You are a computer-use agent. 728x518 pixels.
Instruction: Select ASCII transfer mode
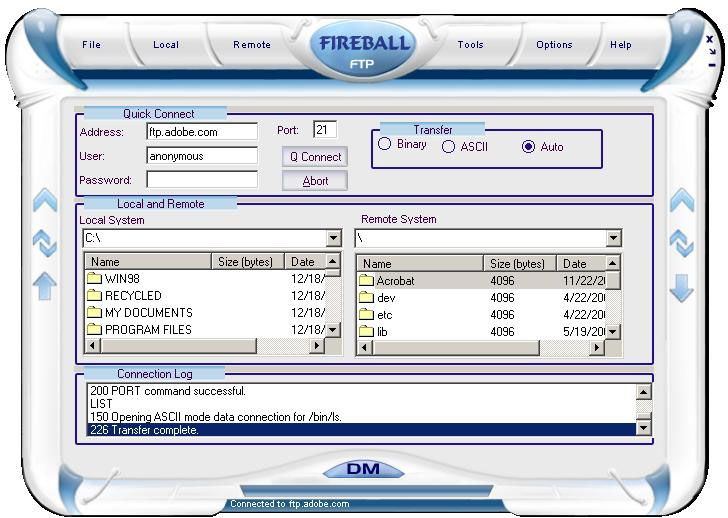(448, 147)
